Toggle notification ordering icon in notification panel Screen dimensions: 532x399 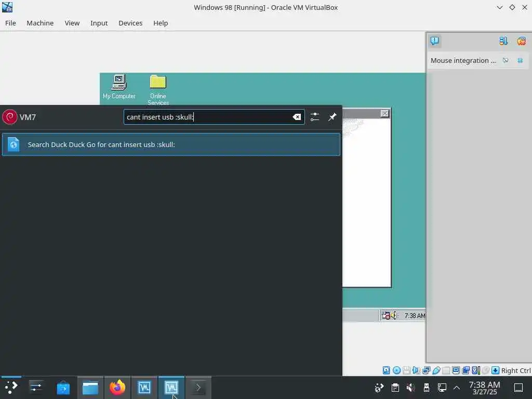point(503,41)
